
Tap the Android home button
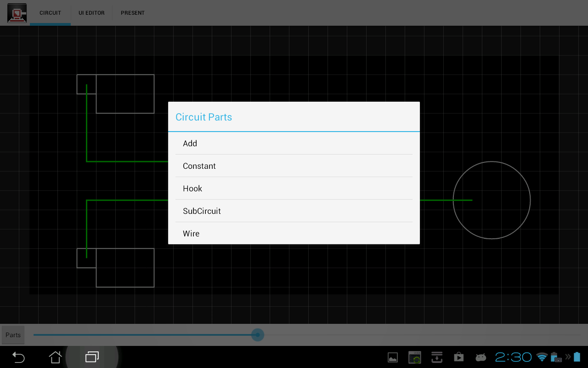click(x=55, y=357)
